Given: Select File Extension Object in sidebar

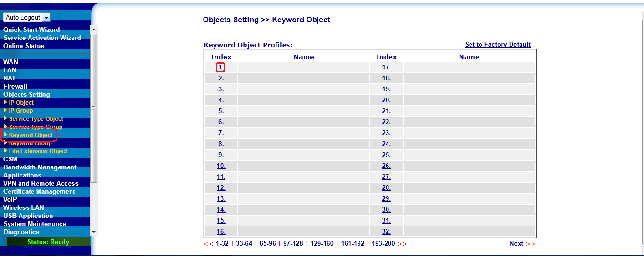Looking at the screenshot, I should [x=38, y=151].
